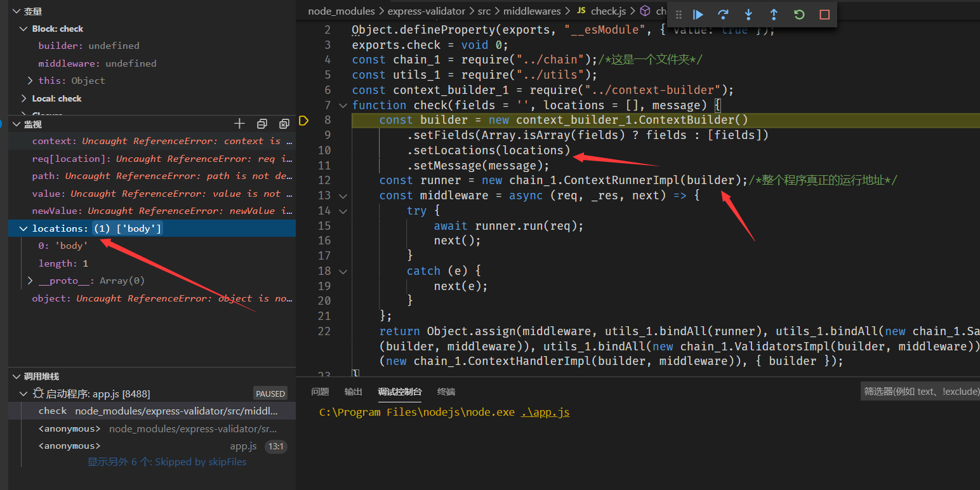Show 6 more frames skipped by skipFiles

(166, 462)
